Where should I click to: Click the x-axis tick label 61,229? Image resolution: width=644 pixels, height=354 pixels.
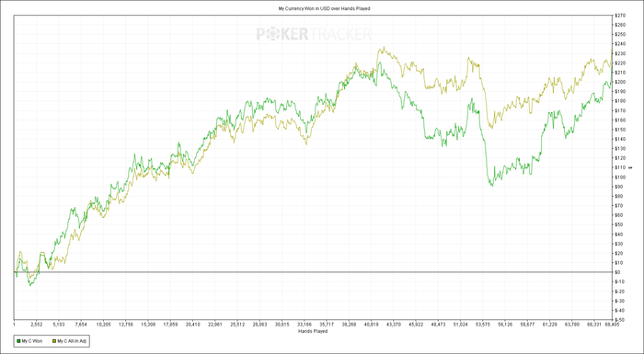550,325
